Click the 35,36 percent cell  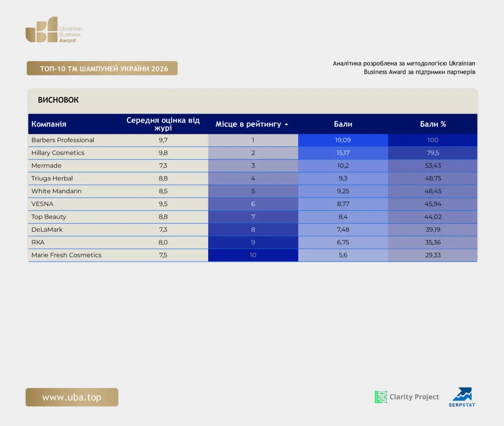tap(433, 242)
